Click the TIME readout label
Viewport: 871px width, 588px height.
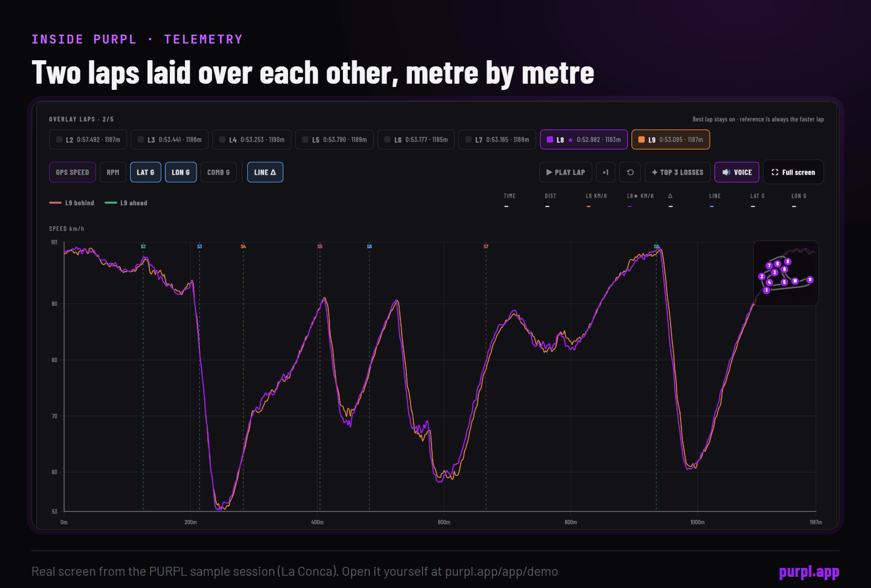tap(510, 196)
